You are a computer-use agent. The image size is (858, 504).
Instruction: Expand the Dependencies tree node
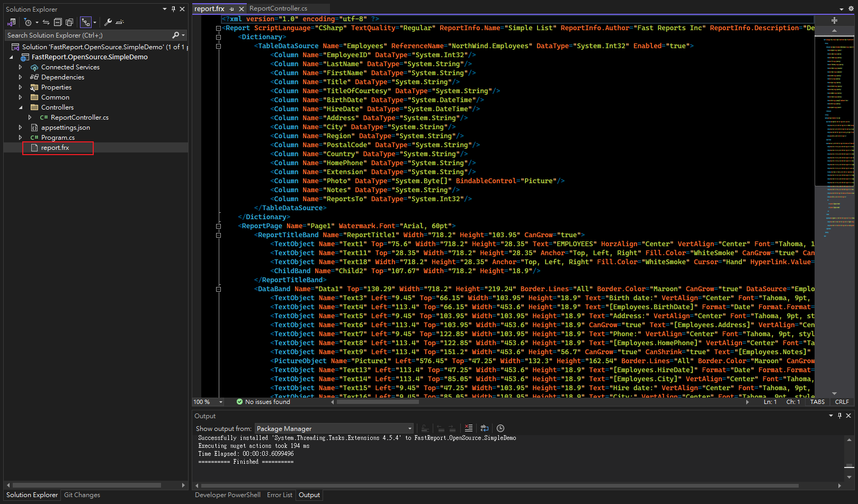[x=20, y=77]
